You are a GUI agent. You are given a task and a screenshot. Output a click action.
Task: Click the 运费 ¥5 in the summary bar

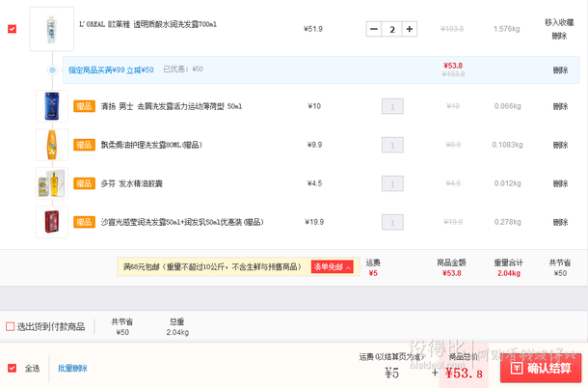click(373, 273)
